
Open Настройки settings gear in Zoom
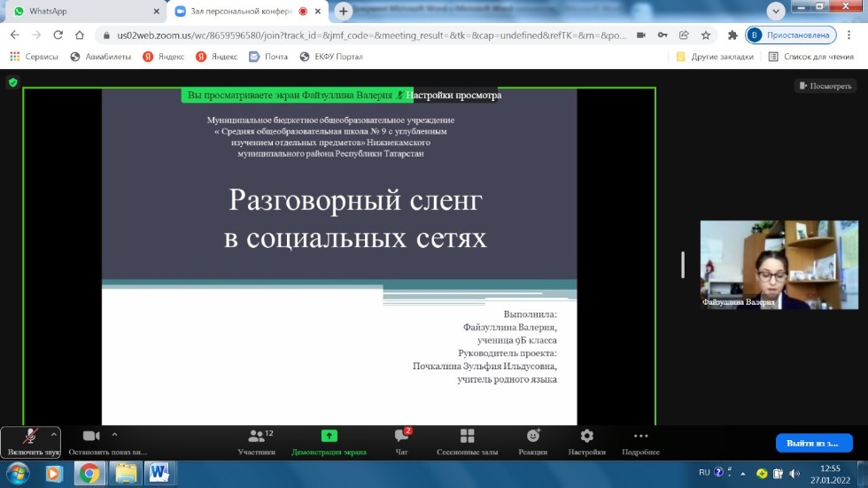click(x=586, y=442)
